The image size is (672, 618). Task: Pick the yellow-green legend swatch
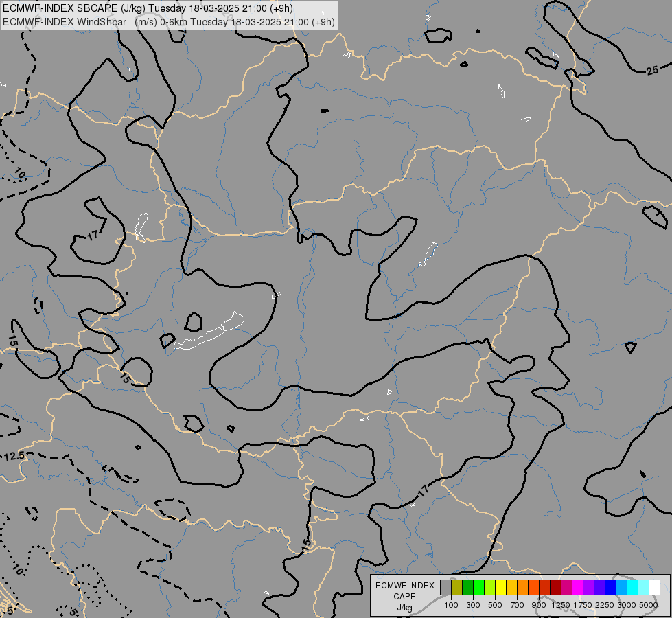coord(490,588)
